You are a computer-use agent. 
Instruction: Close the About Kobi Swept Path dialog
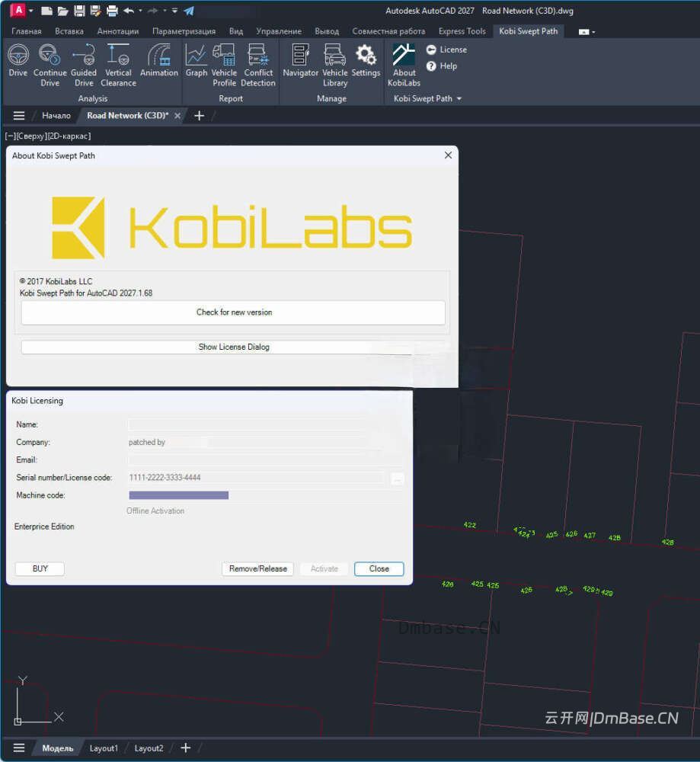(448, 155)
